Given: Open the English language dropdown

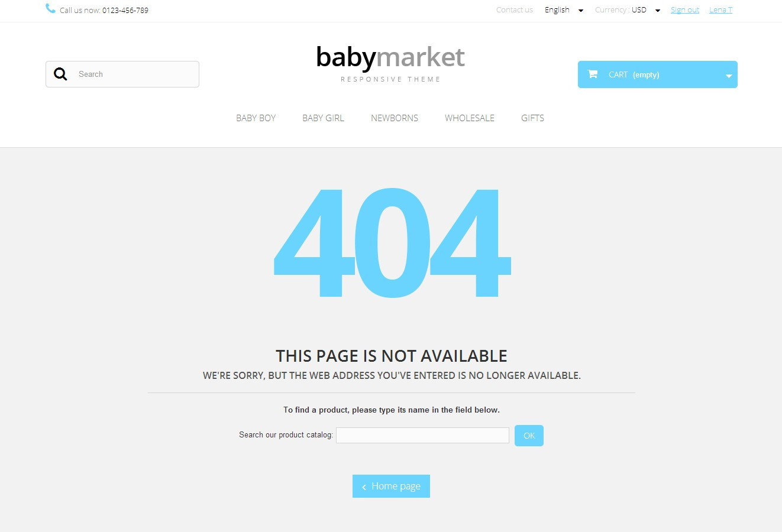Looking at the screenshot, I should 564,10.
